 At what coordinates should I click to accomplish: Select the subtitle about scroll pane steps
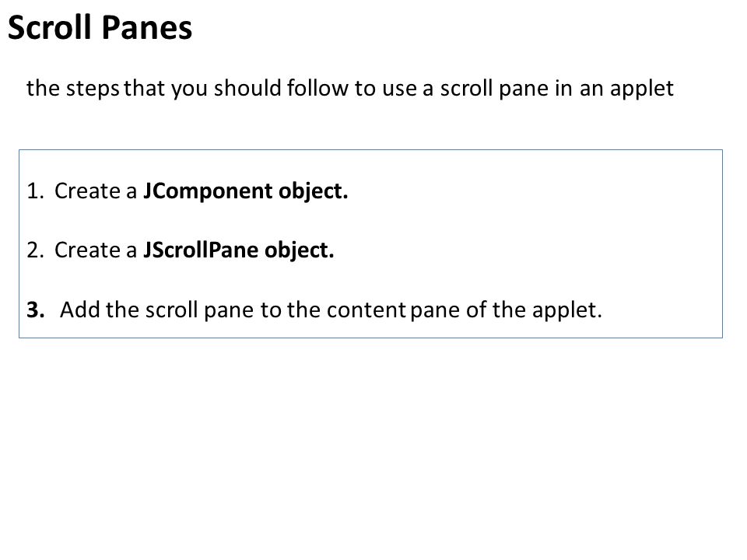tap(350, 89)
